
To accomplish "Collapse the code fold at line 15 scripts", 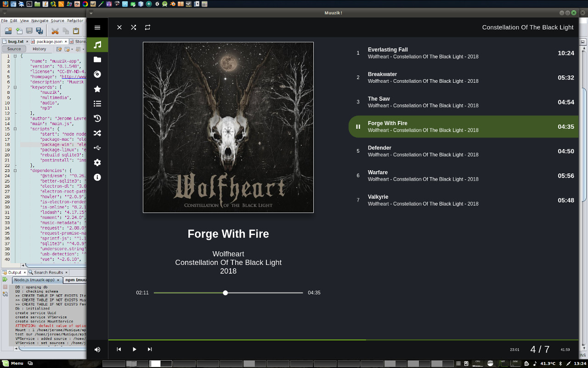I will coord(16,129).
